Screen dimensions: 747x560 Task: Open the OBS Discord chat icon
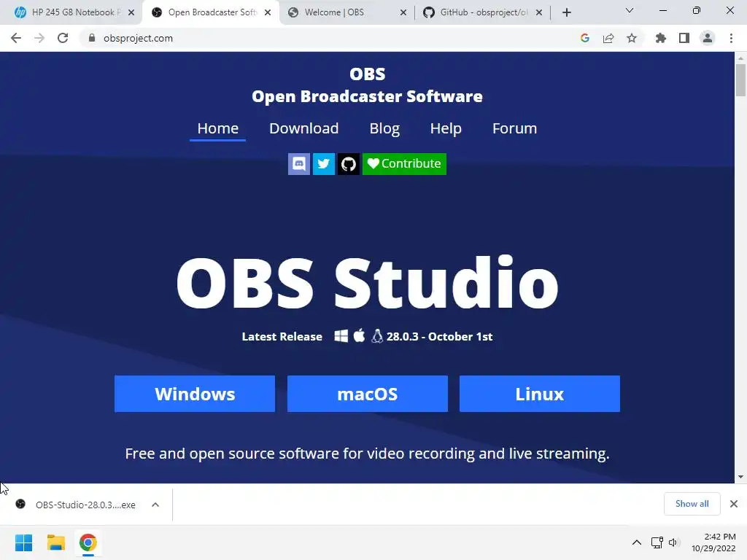coord(298,164)
